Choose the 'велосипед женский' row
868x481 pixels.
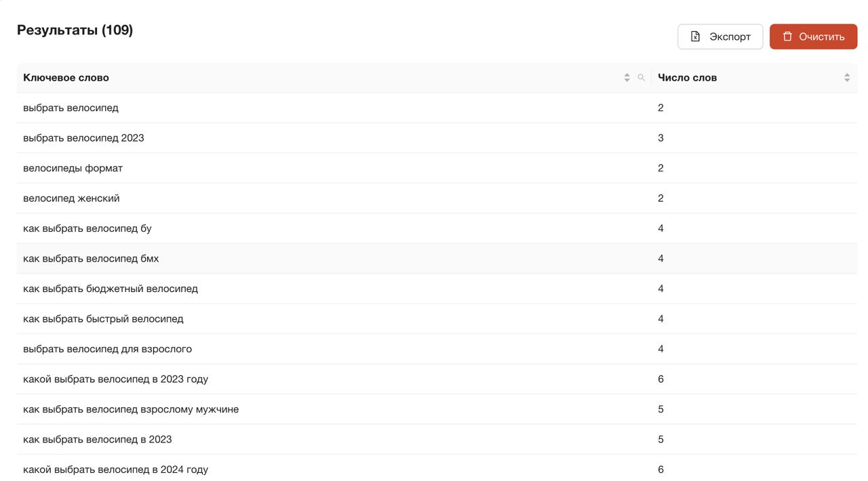[x=71, y=198]
